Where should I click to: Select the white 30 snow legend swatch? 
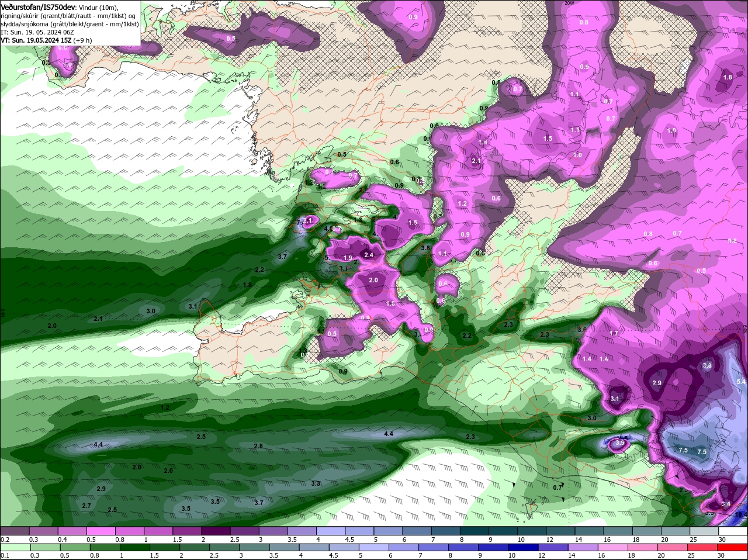pyautogui.click(x=733, y=531)
